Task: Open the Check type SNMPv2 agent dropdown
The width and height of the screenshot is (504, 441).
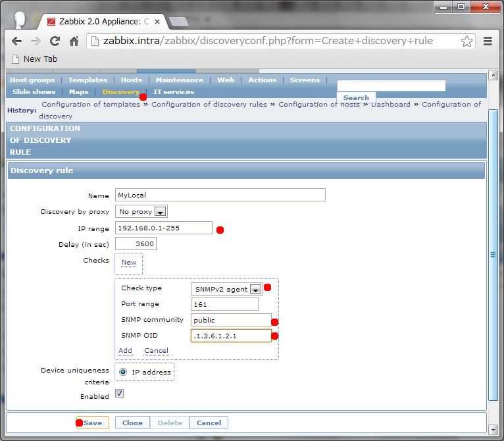Action: pyautogui.click(x=226, y=289)
